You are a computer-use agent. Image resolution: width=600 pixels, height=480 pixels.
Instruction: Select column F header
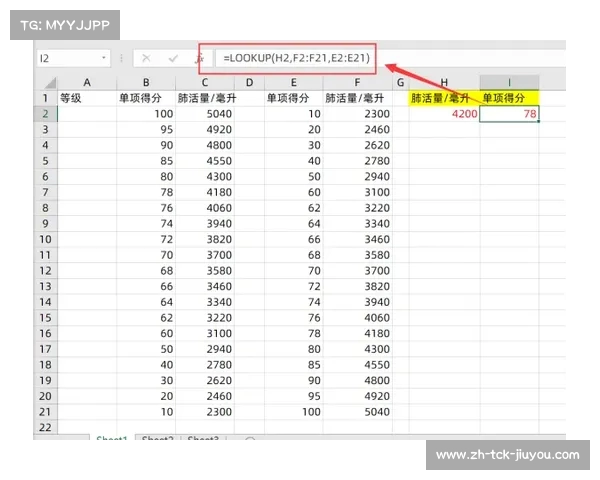tap(357, 82)
